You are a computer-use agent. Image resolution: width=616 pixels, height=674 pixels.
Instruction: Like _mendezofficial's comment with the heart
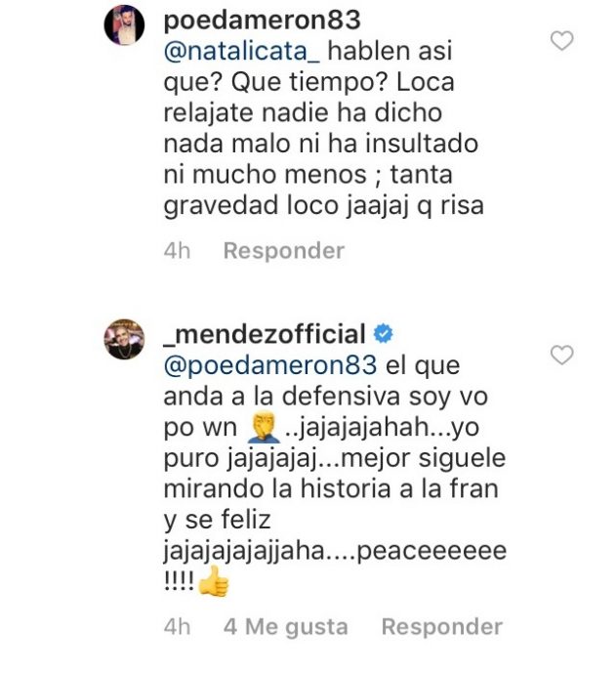(x=562, y=356)
